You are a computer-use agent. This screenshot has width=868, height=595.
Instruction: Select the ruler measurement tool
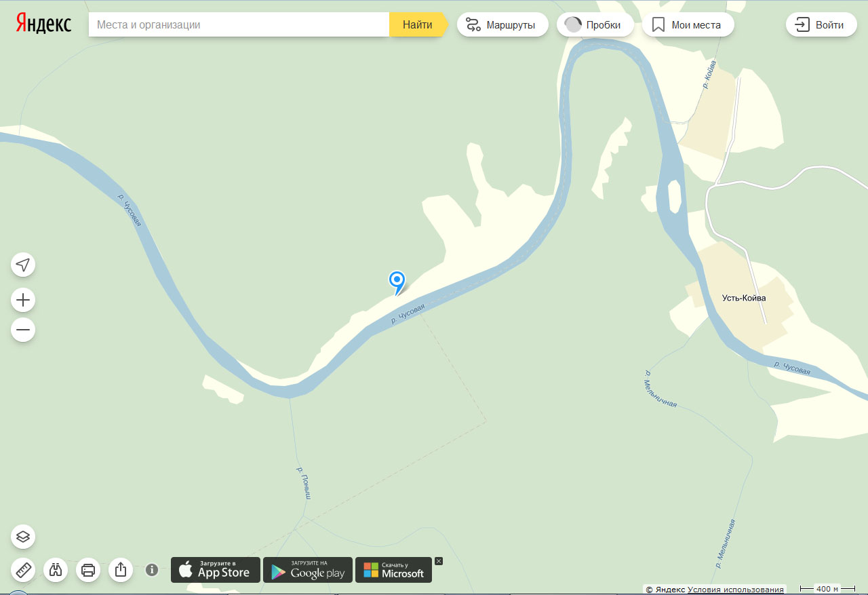23,569
